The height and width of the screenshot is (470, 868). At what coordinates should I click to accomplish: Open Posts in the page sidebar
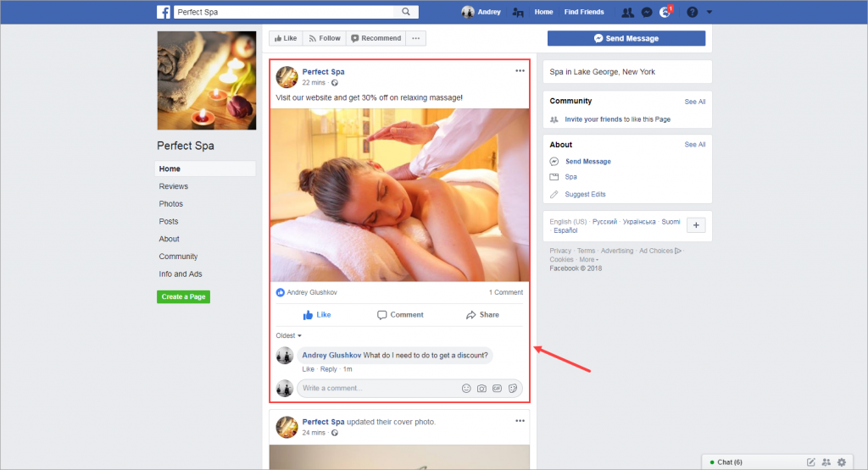(169, 221)
